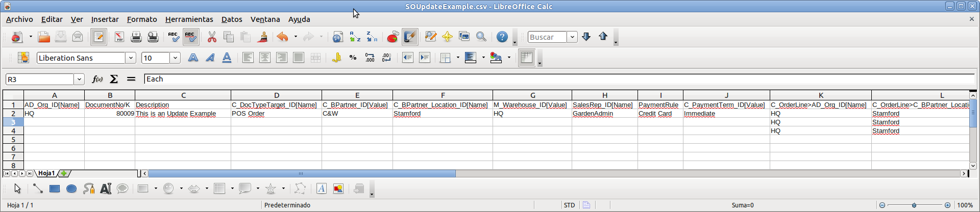Open LibreOffice help question mark
The width and height of the screenshot is (980, 212).
(502, 37)
